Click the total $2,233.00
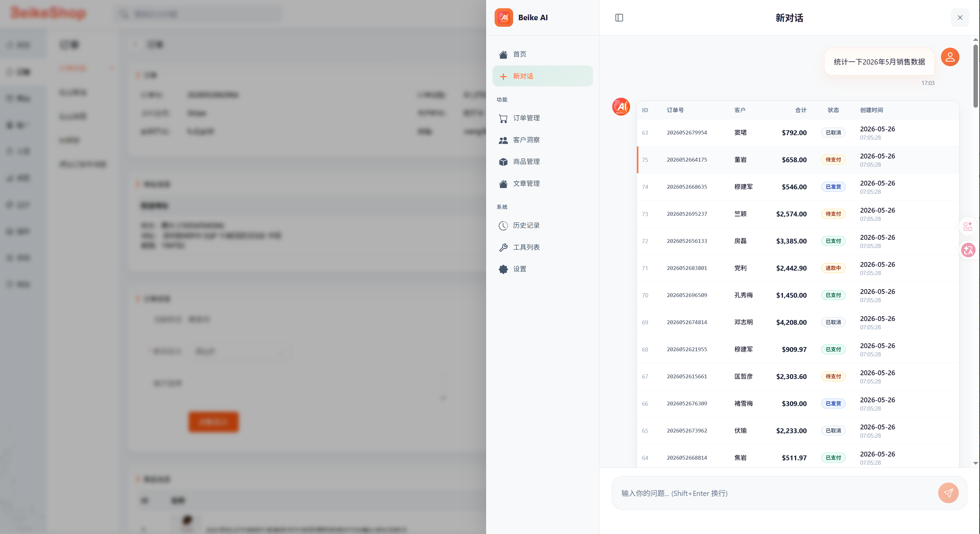The height and width of the screenshot is (534, 980). [x=791, y=430]
